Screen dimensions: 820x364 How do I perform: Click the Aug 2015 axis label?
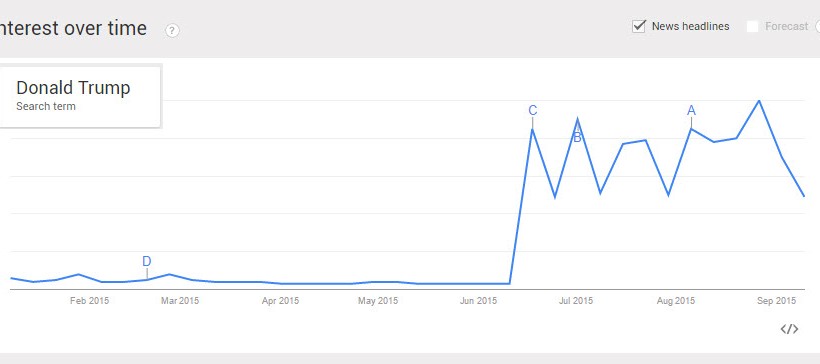point(676,301)
